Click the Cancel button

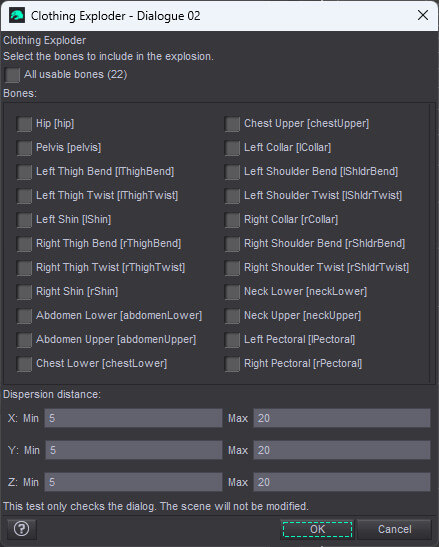(394, 529)
